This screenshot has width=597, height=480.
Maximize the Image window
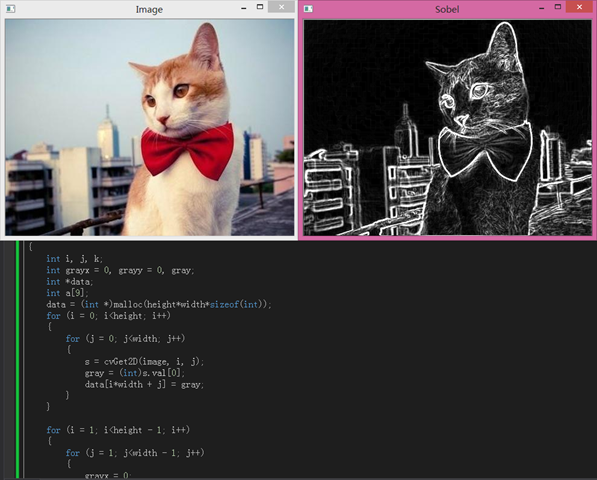pos(260,7)
